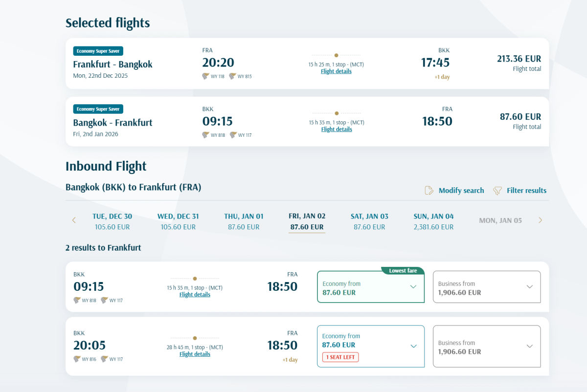Image resolution: width=587 pixels, height=392 pixels.
Task: Click stop dot on 28 h 45 m flight
Action: [195, 338]
